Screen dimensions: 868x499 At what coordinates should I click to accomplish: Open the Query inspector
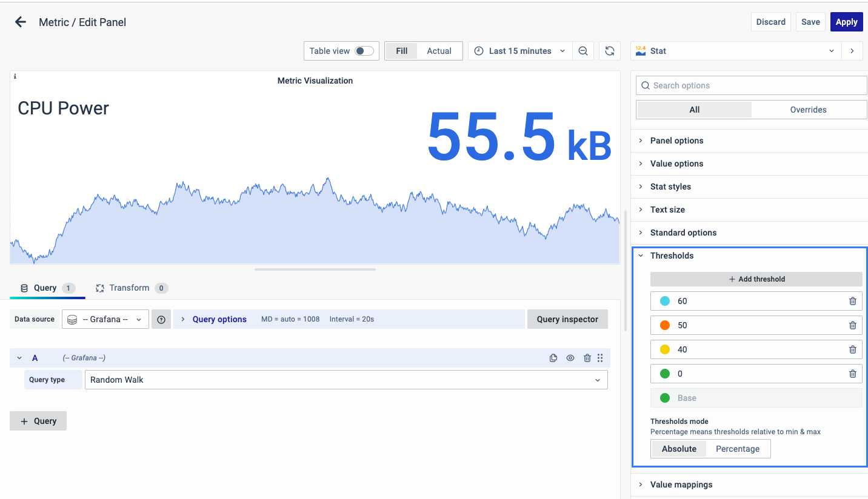[x=567, y=319]
